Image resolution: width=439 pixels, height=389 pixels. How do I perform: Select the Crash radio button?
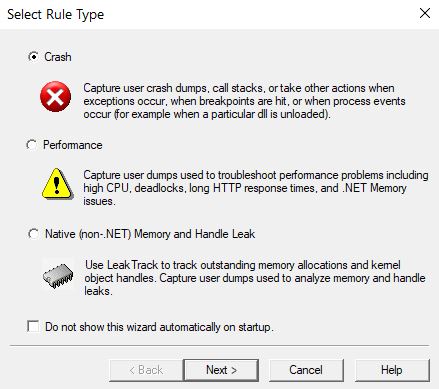[x=33, y=57]
